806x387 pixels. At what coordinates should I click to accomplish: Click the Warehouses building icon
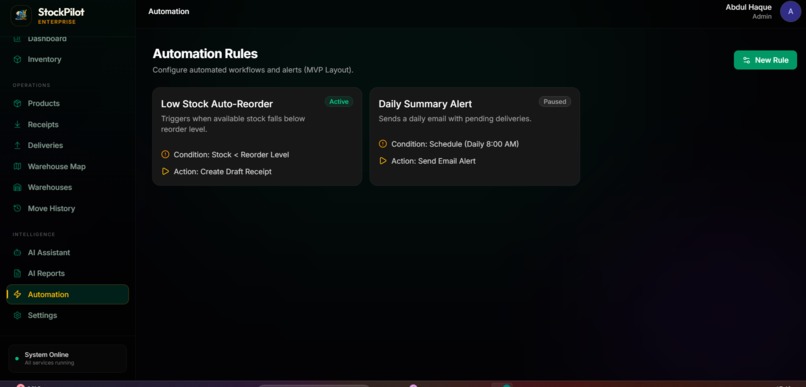[17, 188]
